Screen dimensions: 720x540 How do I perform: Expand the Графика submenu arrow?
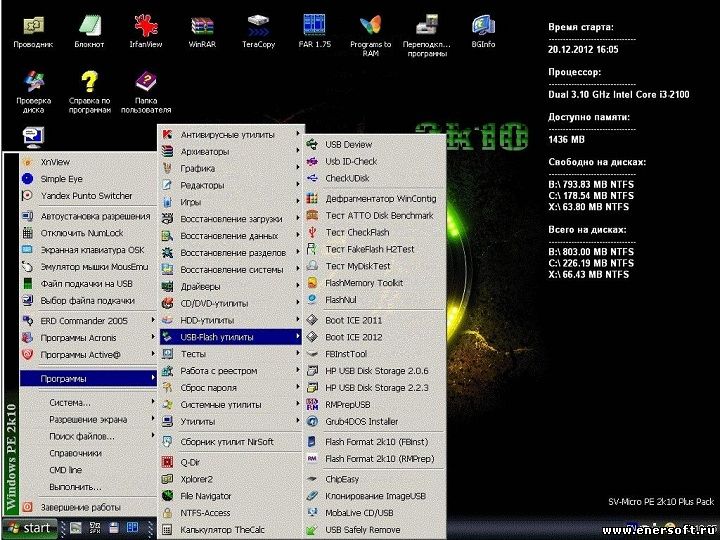[x=298, y=168]
